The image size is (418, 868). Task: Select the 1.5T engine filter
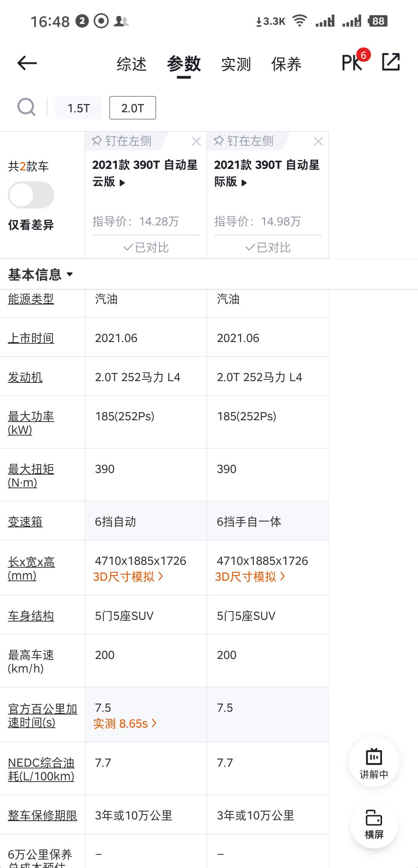pyautogui.click(x=79, y=108)
